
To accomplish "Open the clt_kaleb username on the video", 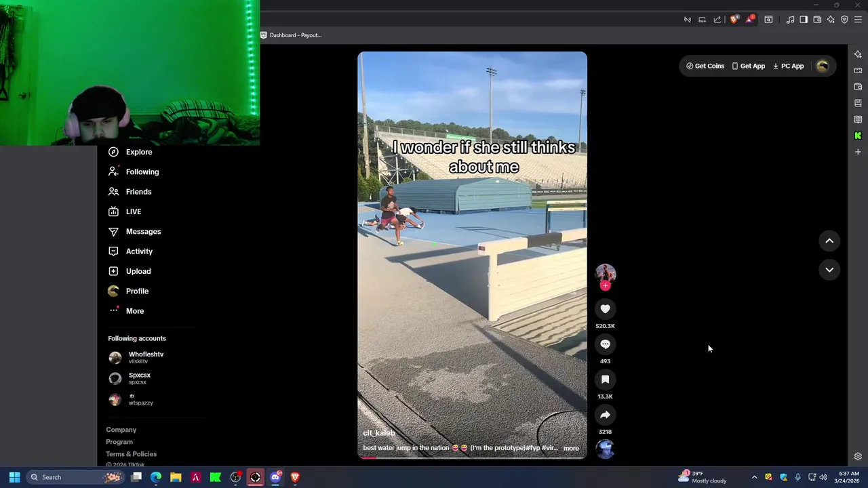I will tap(379, 433).
